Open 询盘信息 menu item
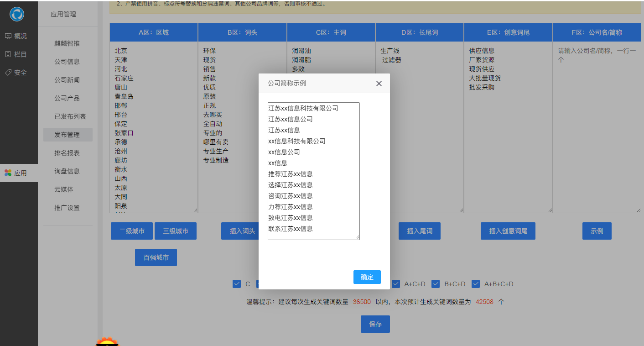The width and height of the screenshot is (644, 346). [68, 171]
